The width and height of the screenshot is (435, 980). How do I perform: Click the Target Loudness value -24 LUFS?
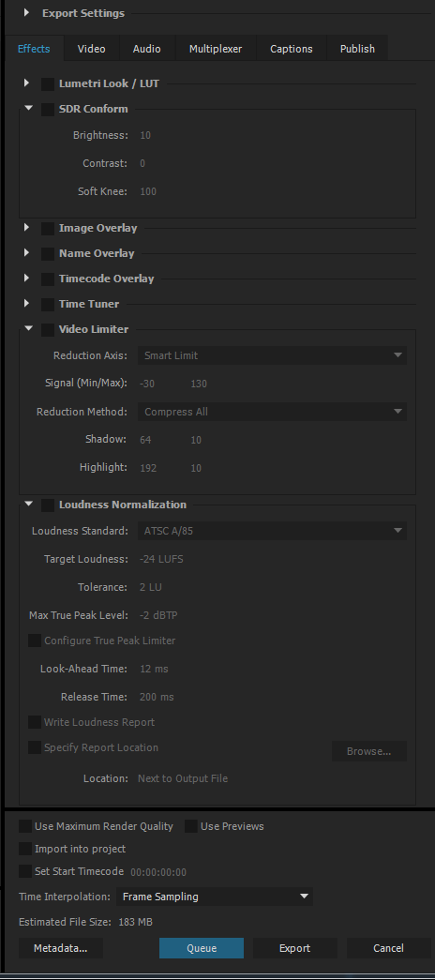161,559
